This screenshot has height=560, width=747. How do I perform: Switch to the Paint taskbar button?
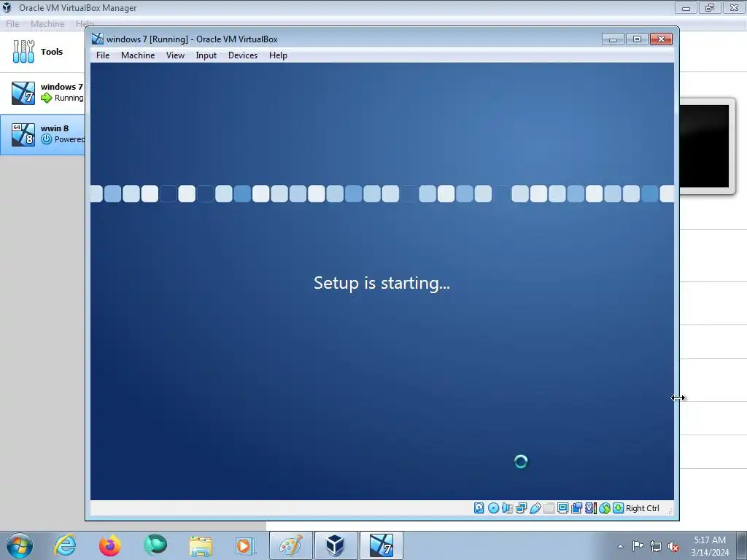point(290,545)
